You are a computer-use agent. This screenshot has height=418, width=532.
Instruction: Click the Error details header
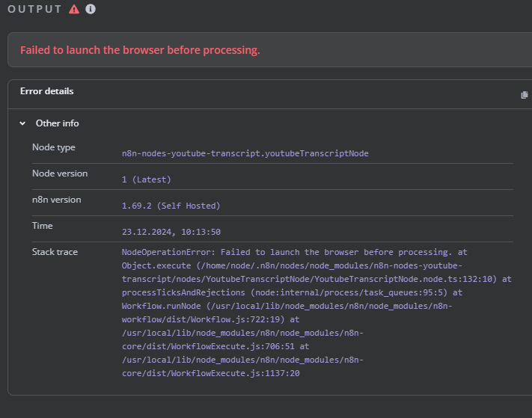(47, 91)
